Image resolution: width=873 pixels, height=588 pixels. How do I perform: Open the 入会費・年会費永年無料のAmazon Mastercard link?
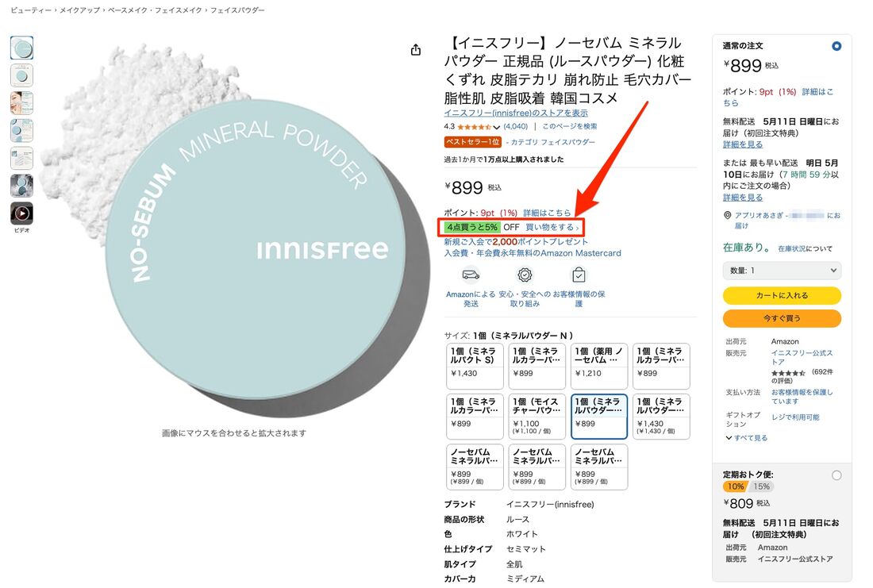pos(533,253)
